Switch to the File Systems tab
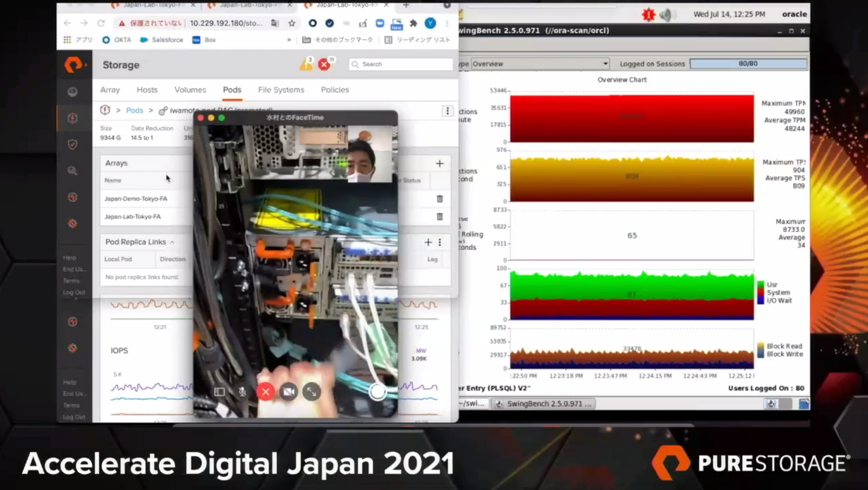 (281, 90)
